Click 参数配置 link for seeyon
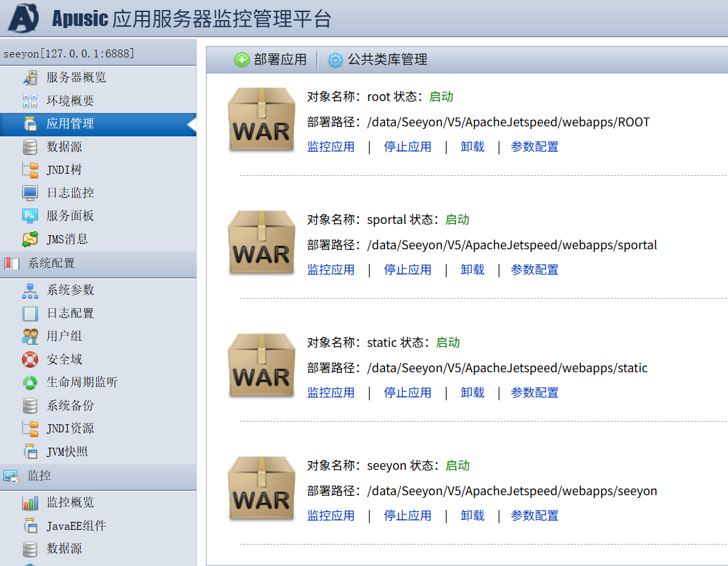The image size is (728, 566). 534,516
